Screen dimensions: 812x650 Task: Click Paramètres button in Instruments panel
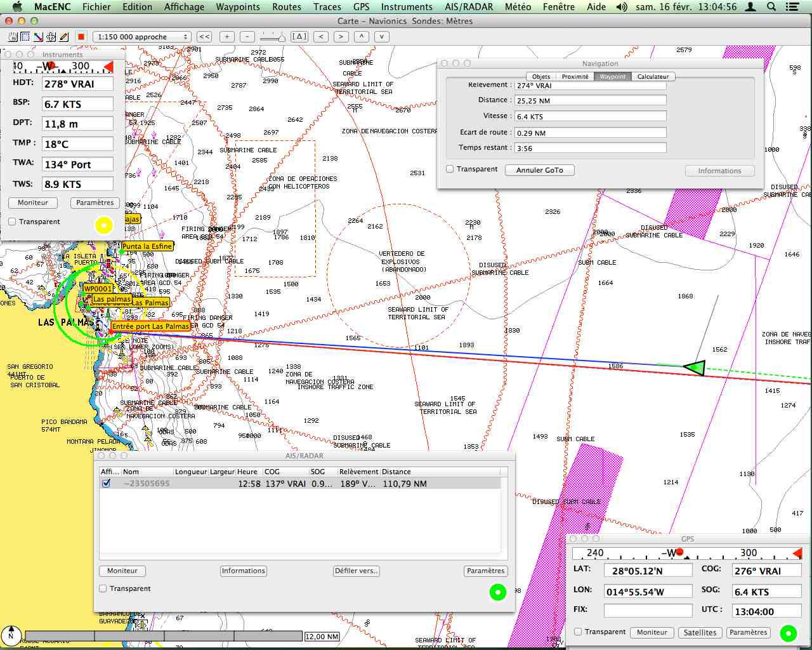(x=95, y=202)
